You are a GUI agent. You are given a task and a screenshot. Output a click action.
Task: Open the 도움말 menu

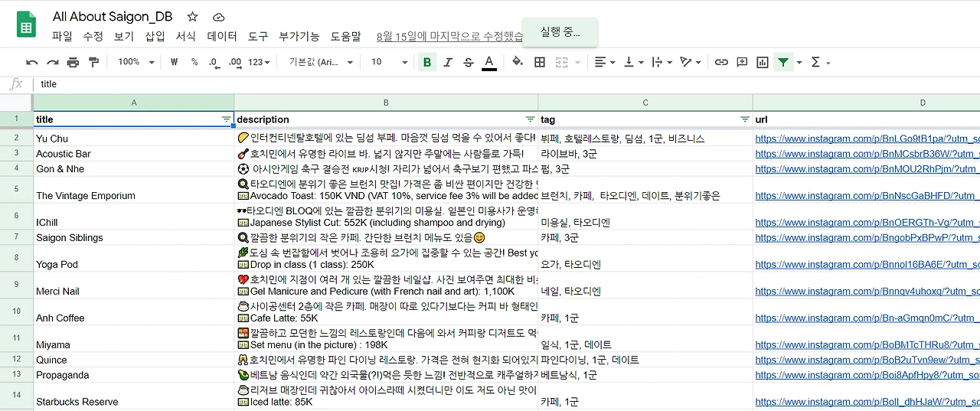pos(345,36)
